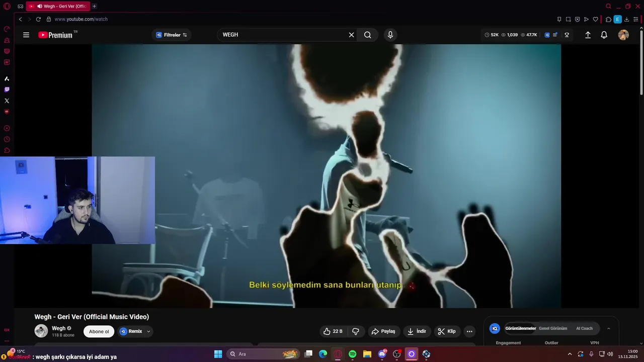This screenshot has width=644, height=362.
Task: Open Twitch in Opera sidebar
Action: [x=7, y=89]
